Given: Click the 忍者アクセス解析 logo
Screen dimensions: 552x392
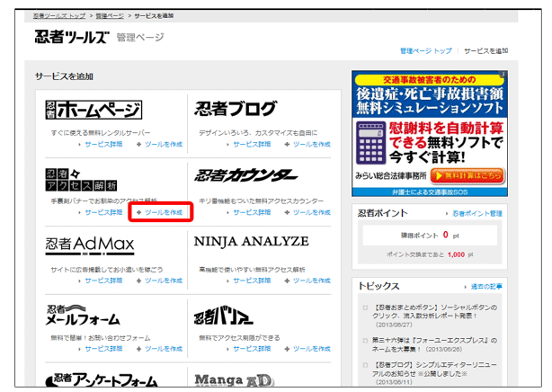Looking at the screenshot, I should tap(81, 180).
